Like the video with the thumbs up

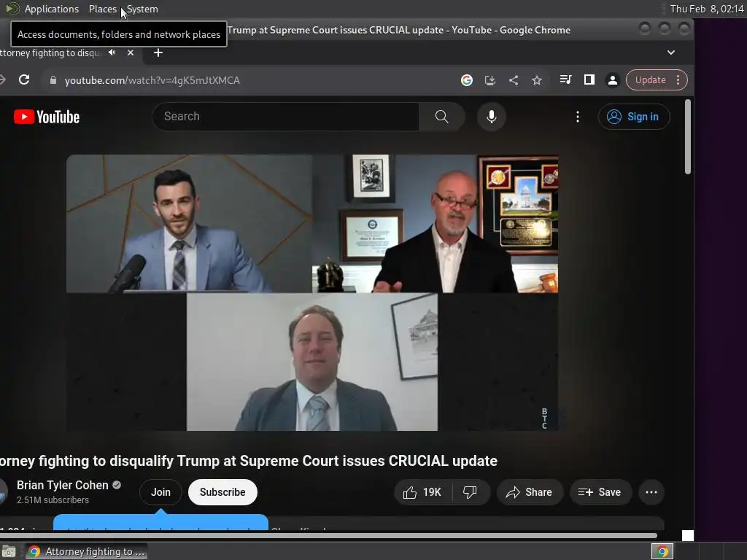coord(422,492)
